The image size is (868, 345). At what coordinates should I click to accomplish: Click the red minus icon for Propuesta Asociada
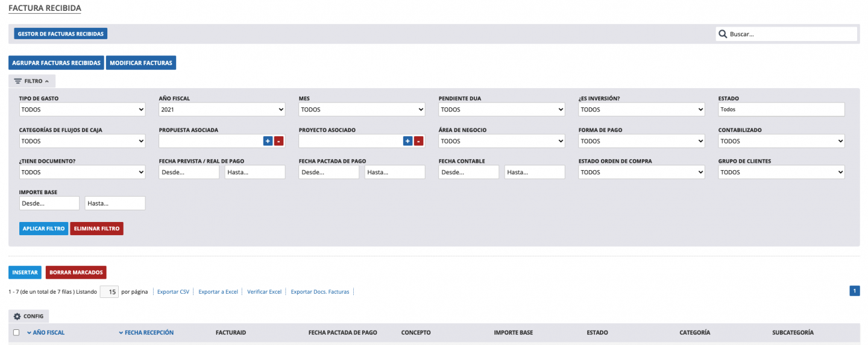click(278, 141)
